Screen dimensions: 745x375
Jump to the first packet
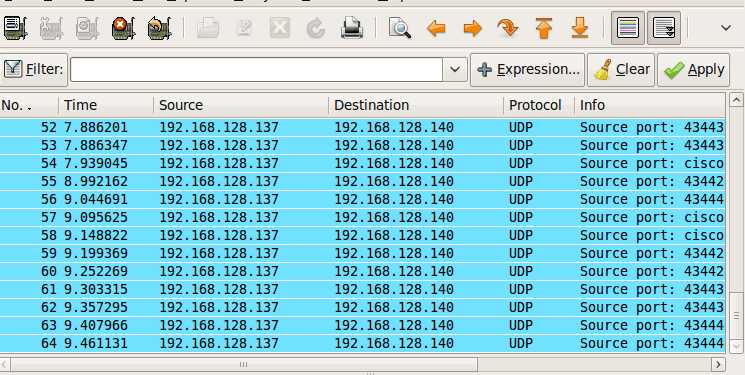[544, 29]
